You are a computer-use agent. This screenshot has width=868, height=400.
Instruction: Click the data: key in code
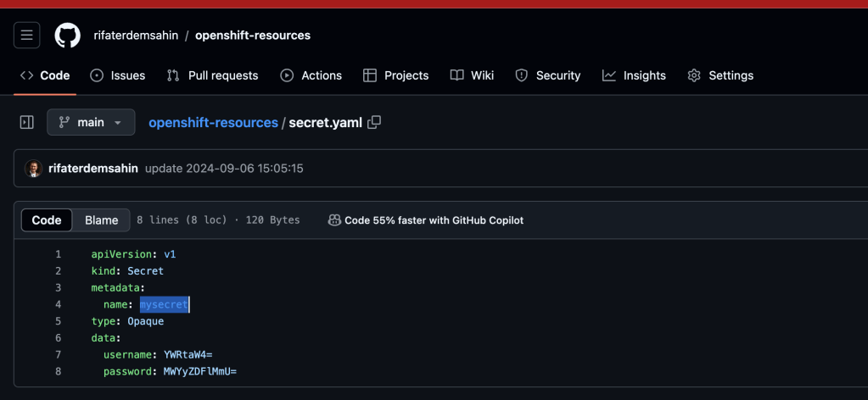coord(106,338)
